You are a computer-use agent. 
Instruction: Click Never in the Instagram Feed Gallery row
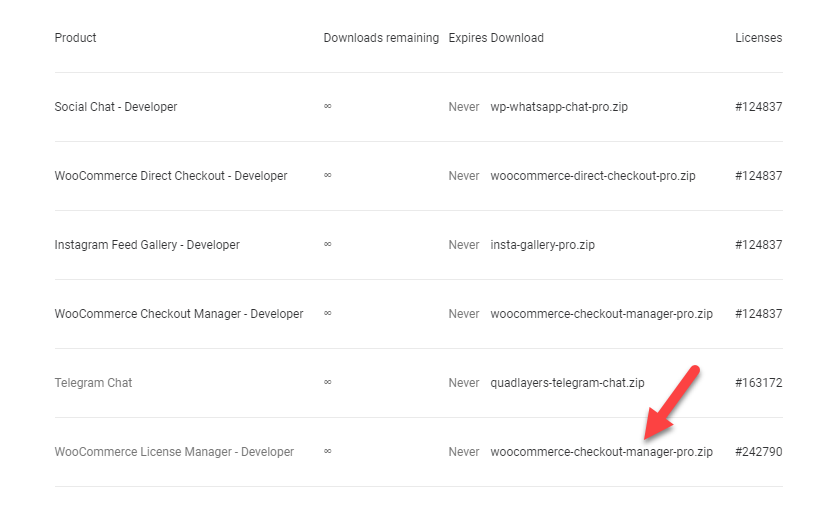click(x=464, y=245)
